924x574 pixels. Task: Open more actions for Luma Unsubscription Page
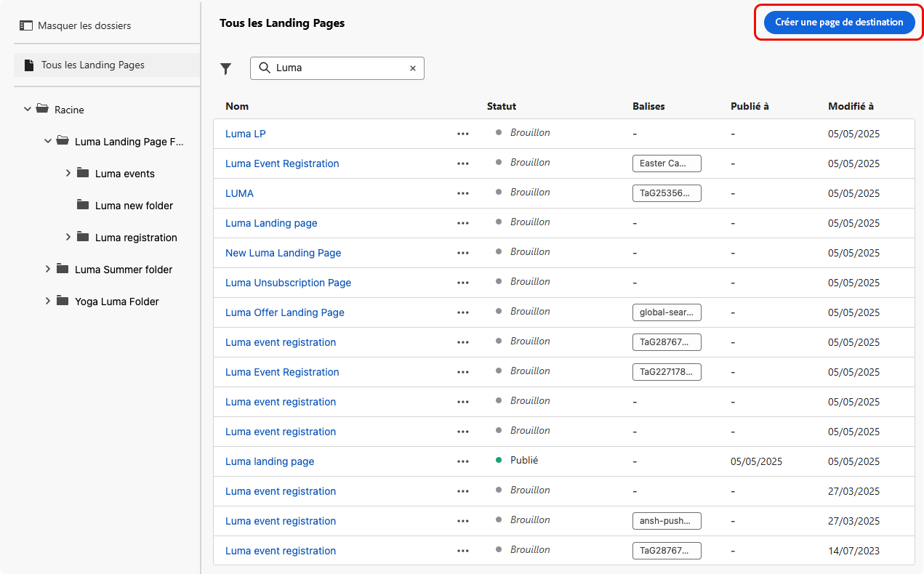pos(463,283)
